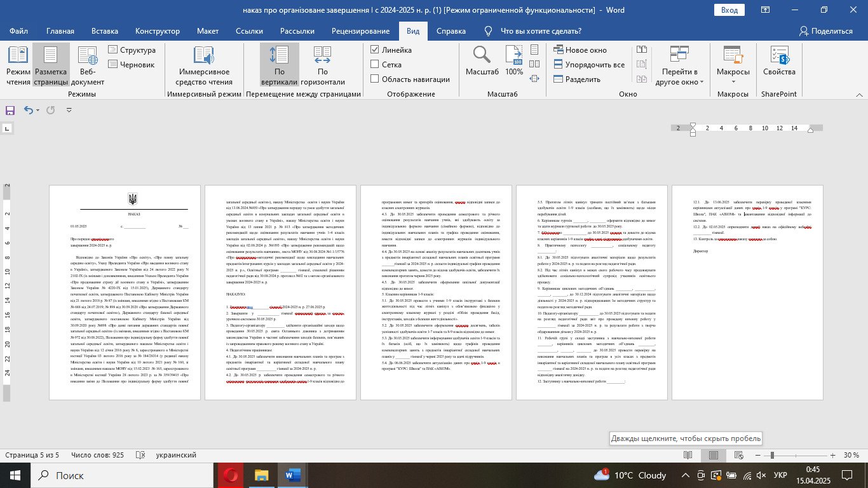Click Упорядочить все windows

tap(589, 64)
